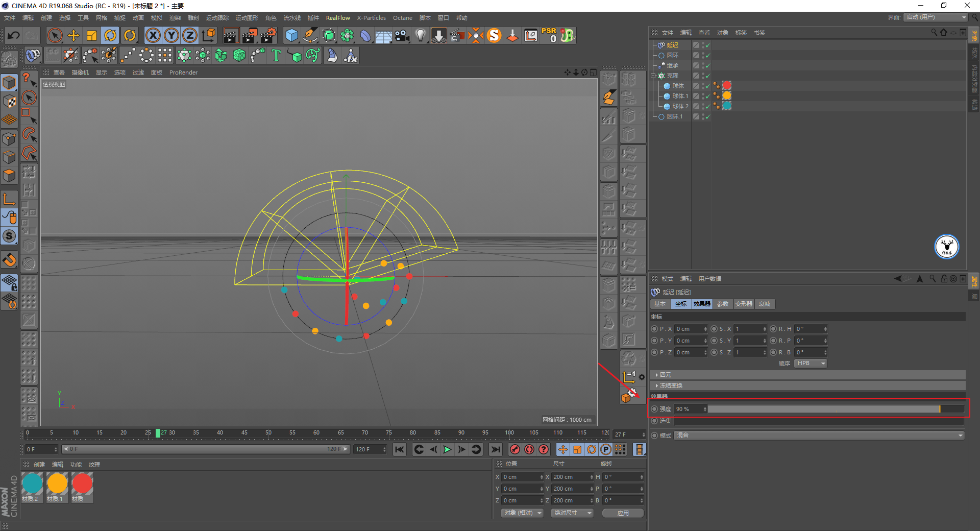The image size is (980, 531).
Task: Select 球体.1 in the object tree
Action: tap(680, 96)
